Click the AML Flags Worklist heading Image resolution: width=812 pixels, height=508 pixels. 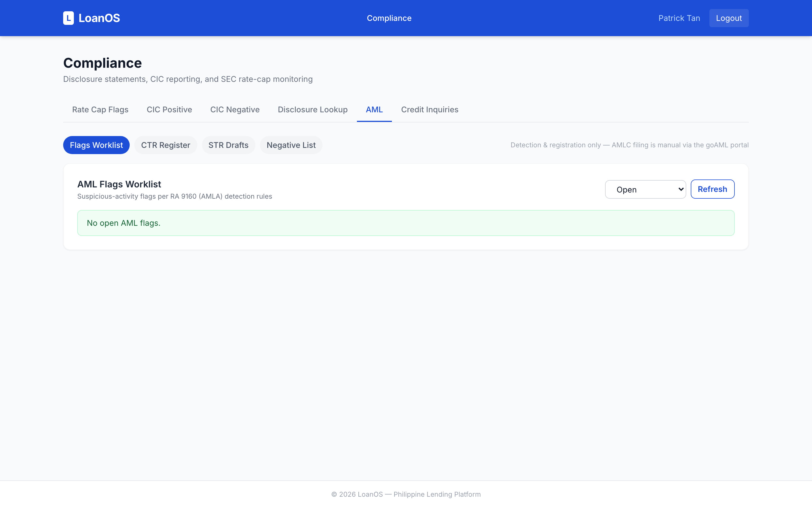119,184
